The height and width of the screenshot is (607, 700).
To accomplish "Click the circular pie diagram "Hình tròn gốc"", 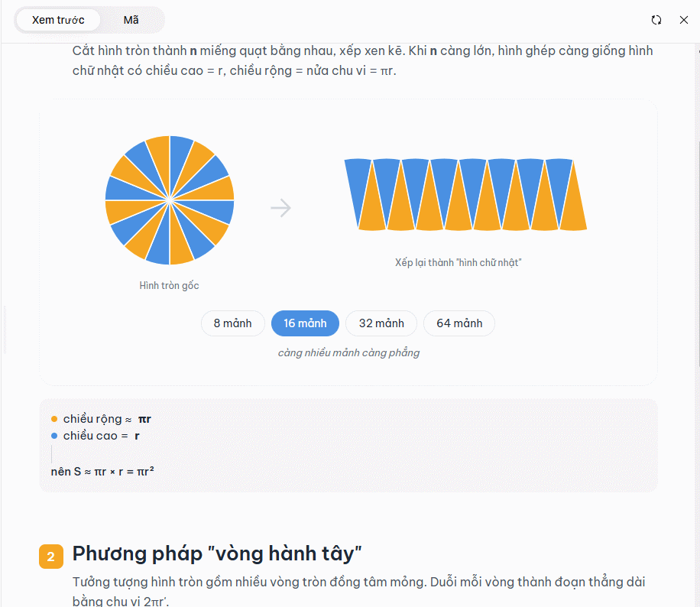I will (x=170, y=200).
